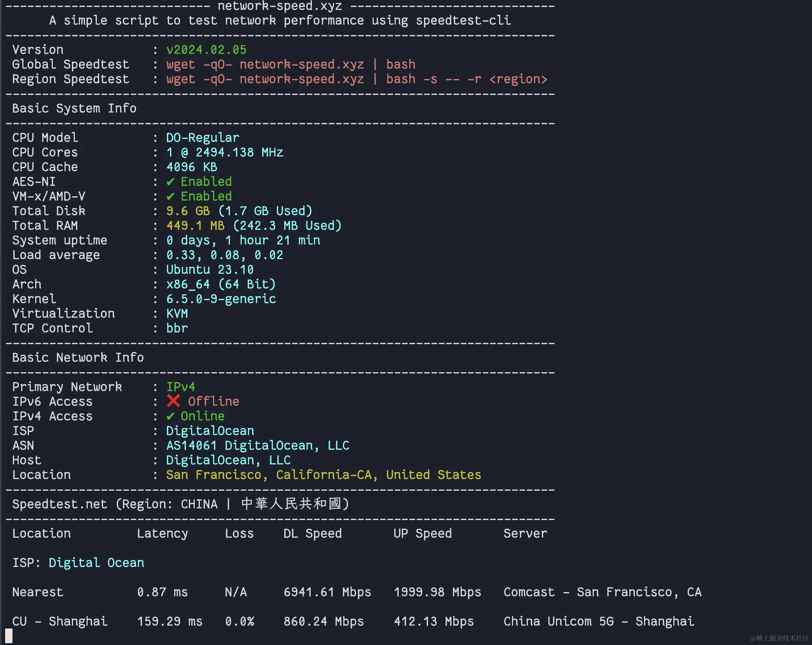Click the Nearest row label
812x645 pixels.
(x=38, y=592)
